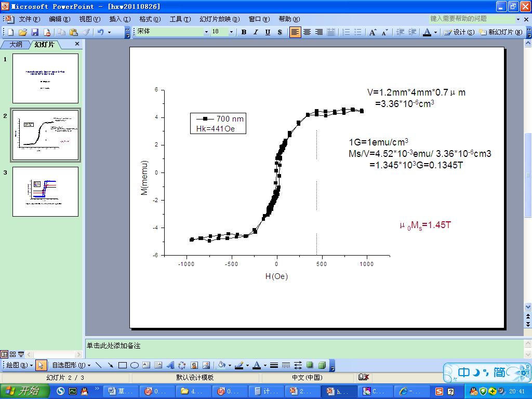532x399 pixels.
Task: Undo the last action
Action: click(100, 32)
